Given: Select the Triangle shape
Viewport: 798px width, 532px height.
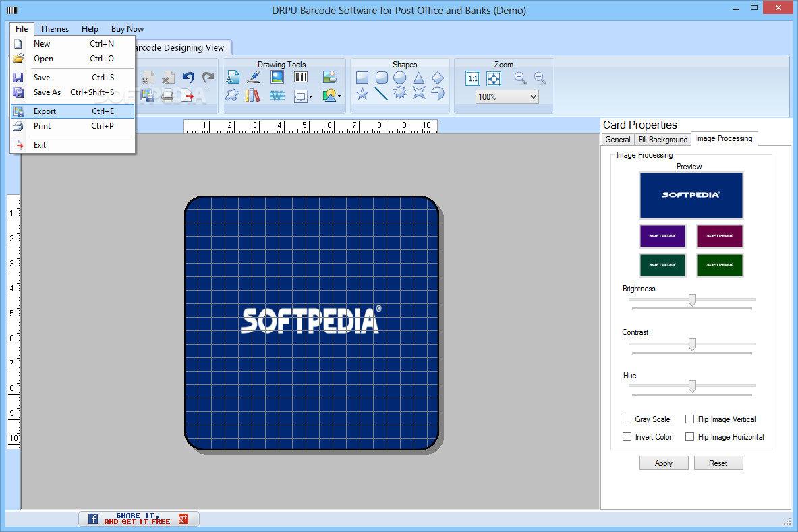Looking at the screenshot, I should pyautogui.click(x=418, y=78).
